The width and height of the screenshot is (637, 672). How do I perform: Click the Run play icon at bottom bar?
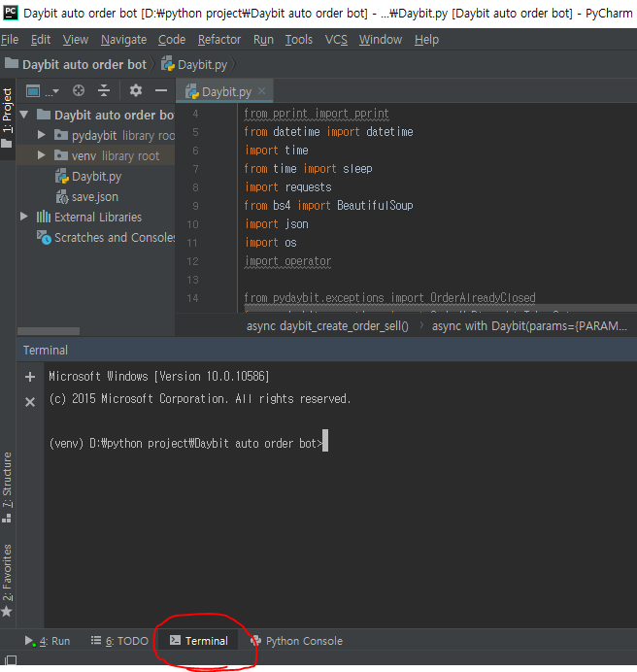29,641
